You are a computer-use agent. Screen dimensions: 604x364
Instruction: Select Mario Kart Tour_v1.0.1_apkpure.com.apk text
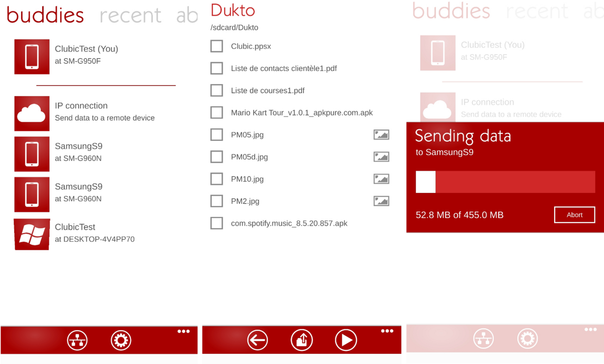tap(302, 113)
